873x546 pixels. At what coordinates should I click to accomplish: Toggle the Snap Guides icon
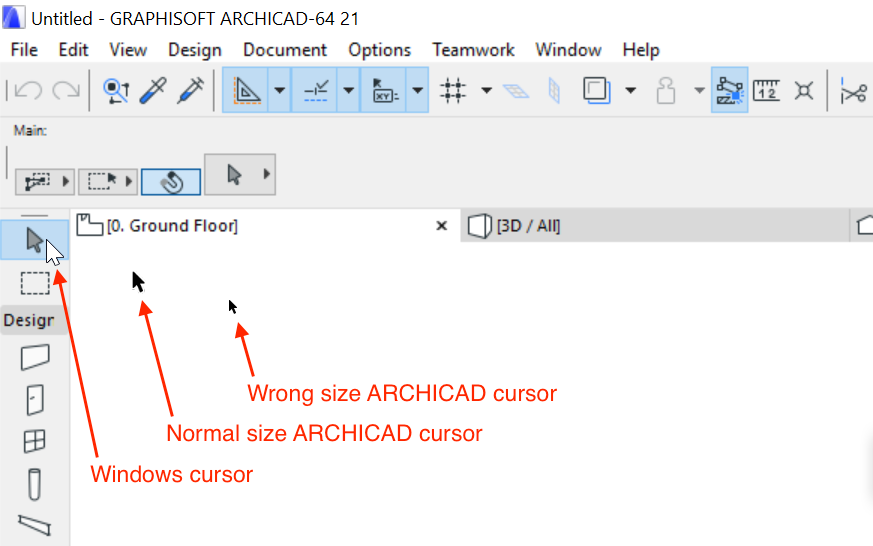click(315, 90)
